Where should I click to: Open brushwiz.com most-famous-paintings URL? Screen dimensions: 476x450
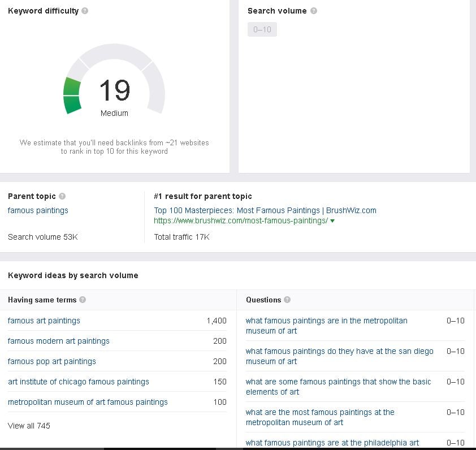click(241, 220)
